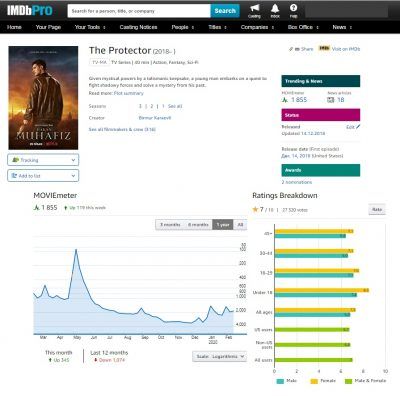The image size is (400, 396).
Task: Click the news articles icon beside 18
Action: [330, 100]
